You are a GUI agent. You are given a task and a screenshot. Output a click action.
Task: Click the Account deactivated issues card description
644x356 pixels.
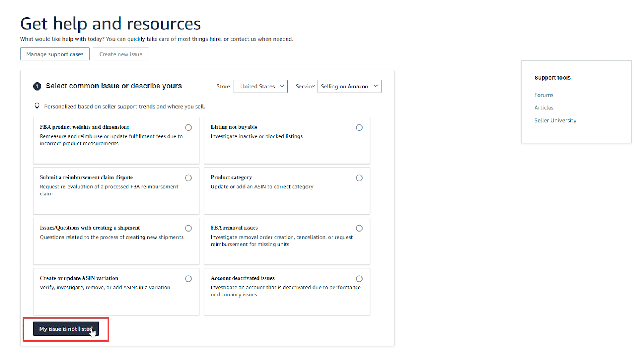click(x=285, y=291)
